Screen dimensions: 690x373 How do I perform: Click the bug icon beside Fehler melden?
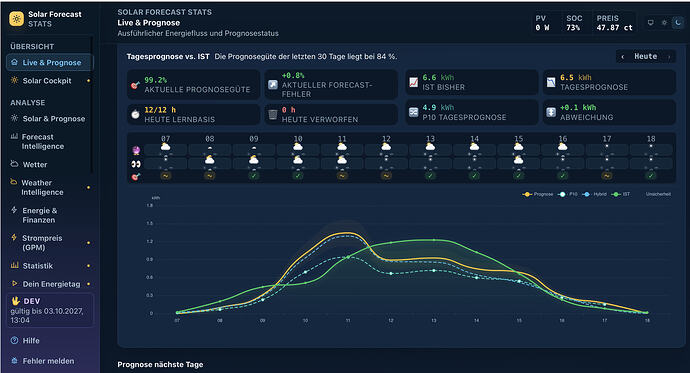tap(15, 361)
